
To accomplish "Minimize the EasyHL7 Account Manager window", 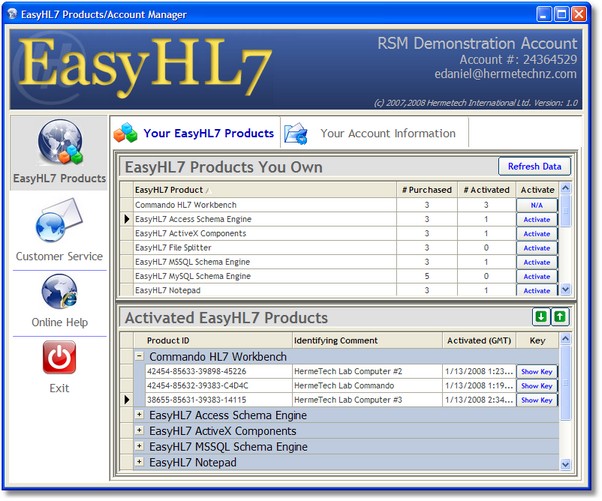I will point(544,14).
